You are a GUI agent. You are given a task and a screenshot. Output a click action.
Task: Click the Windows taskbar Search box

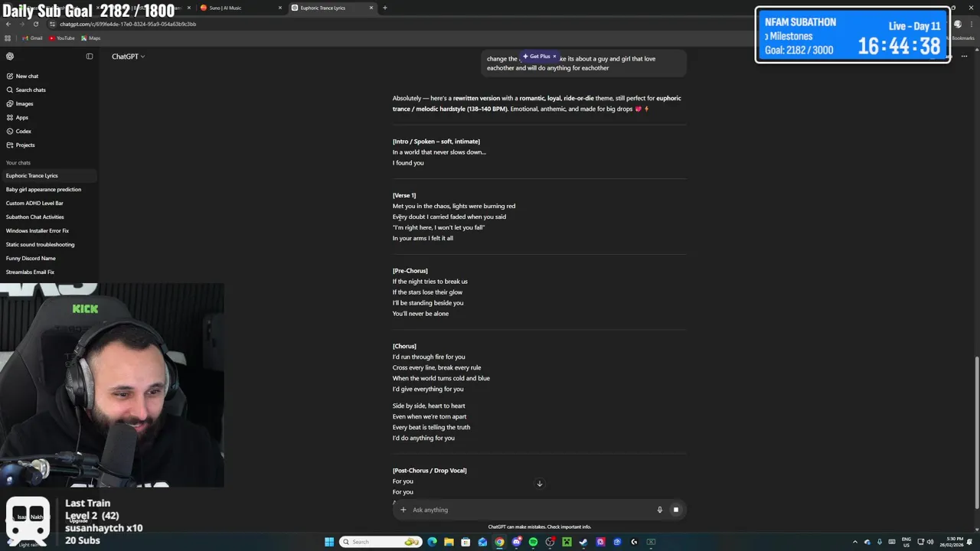pyautogui.click(x=381, y=542)
